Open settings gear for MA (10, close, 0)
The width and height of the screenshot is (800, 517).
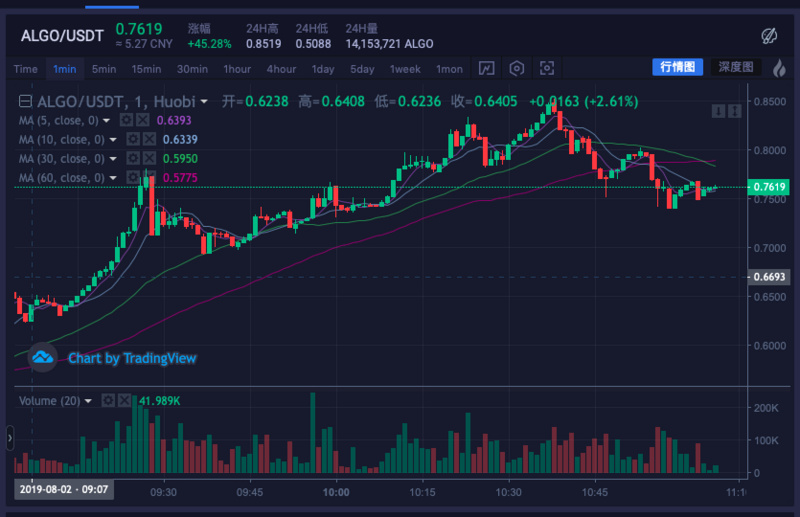133,139
